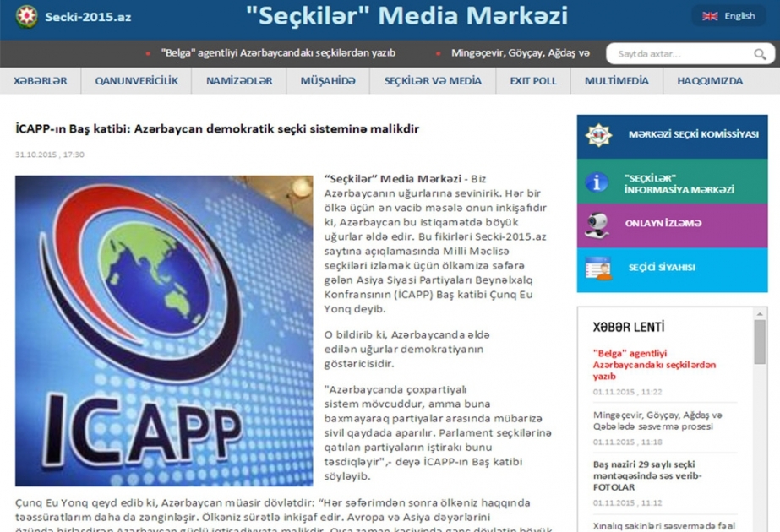Image resolution: width=780 pixels, height=532 pixels.
Task: Open the SEÇİCİ SİYAHISI banner
Action: tap(672, 270)
